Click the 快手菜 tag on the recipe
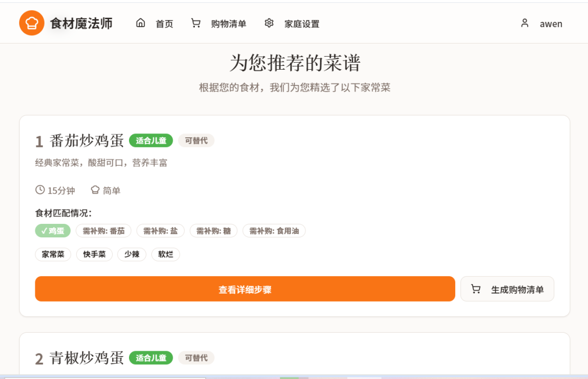The image size is (588, 379). click(x=94, y=254)
